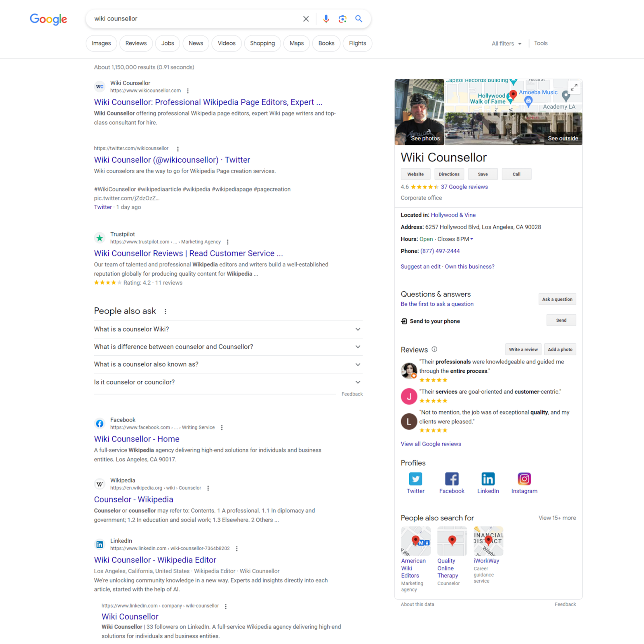Switch to the News filter tab
This screenshot has width=644, height=644.
click(x=196, y=43)
